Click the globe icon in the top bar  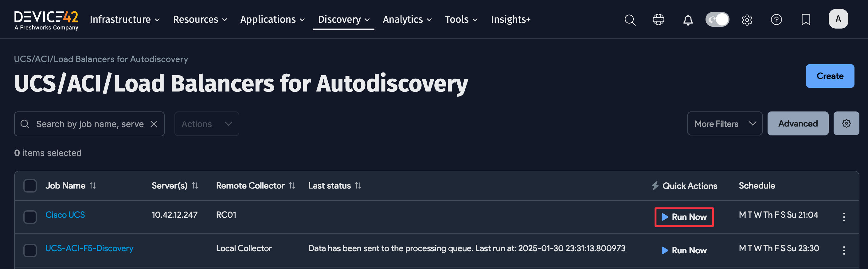[659, 20]
